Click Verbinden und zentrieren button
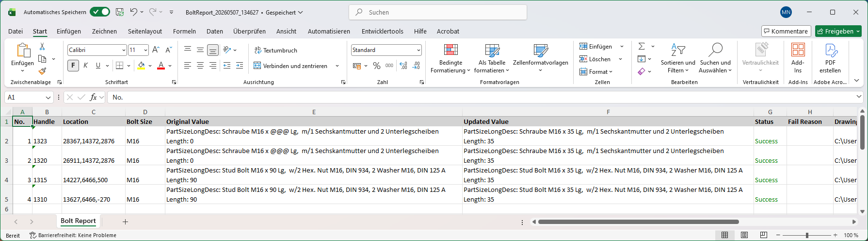The width and height of the screenshot is (868, 241). coord(290,66)
